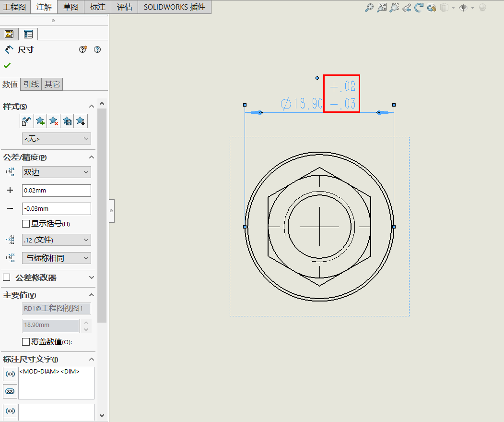Open the style <无> dropdown

tap(56, 138)
